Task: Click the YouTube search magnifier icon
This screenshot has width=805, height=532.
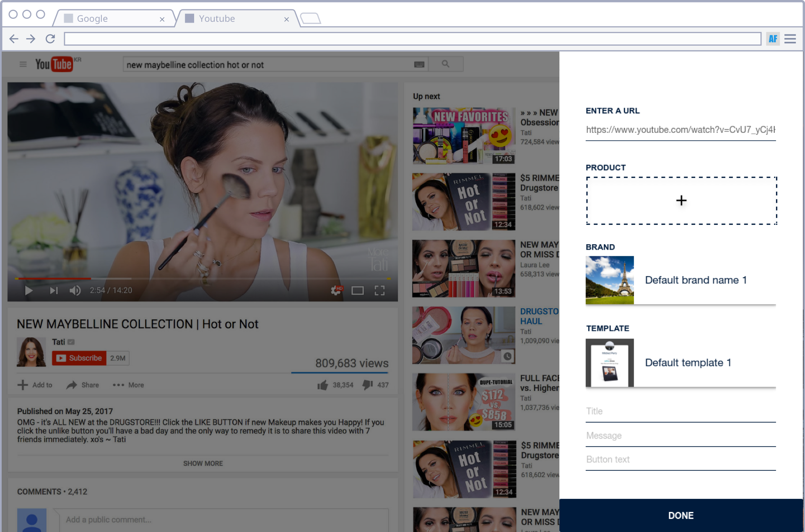Action: 445,64
